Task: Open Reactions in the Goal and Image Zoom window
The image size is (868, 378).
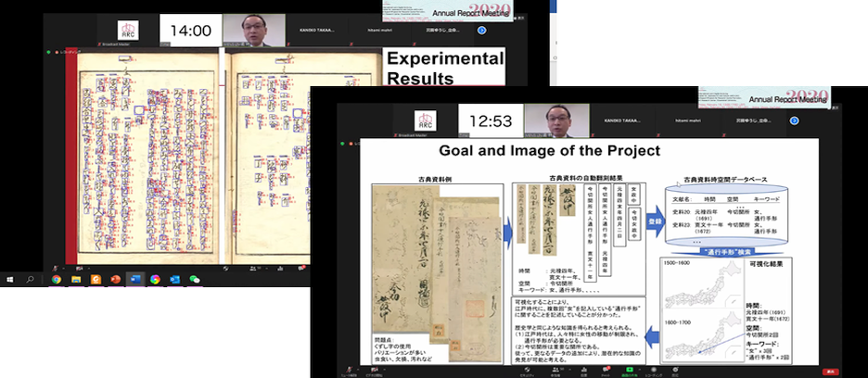Action: pyautogui.click(x=675, y=371)
